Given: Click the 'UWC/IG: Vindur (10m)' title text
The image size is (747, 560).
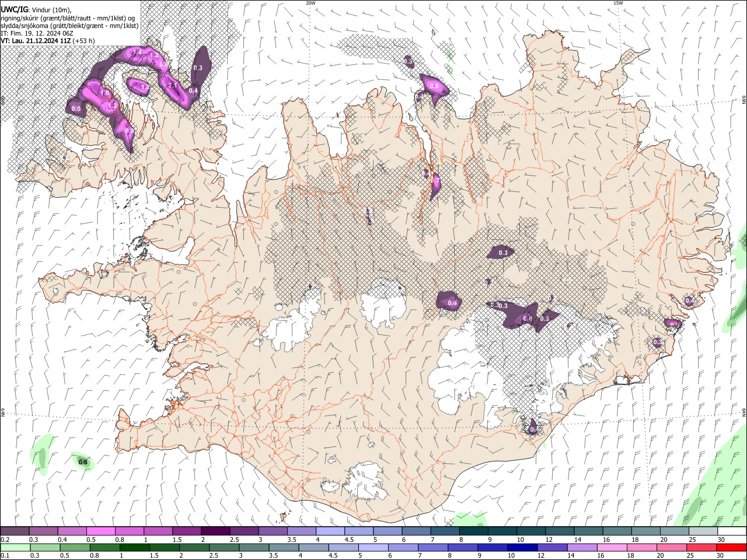Looking at the screenshot, I should pos(36,9).
